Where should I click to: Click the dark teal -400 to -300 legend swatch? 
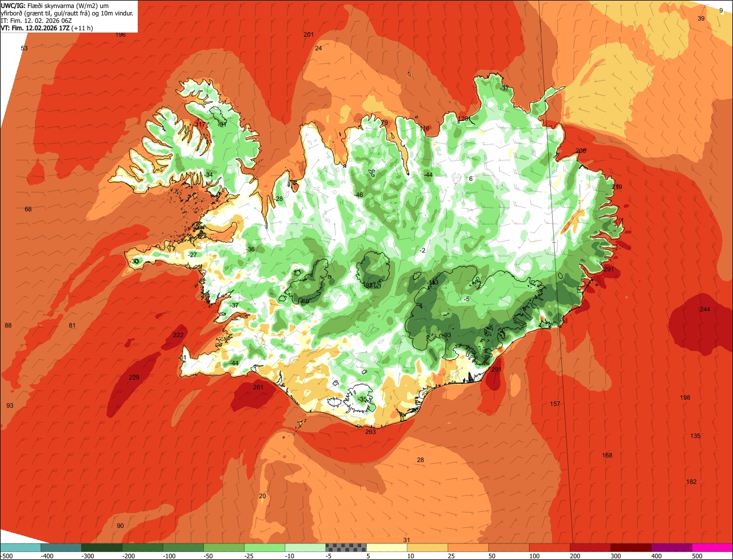(x=61, y=547)
